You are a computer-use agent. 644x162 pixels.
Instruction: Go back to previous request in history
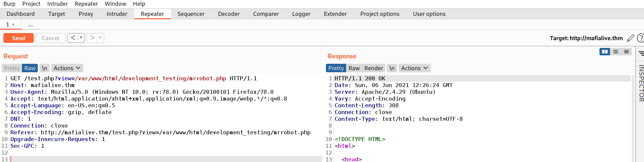(73, 38)
